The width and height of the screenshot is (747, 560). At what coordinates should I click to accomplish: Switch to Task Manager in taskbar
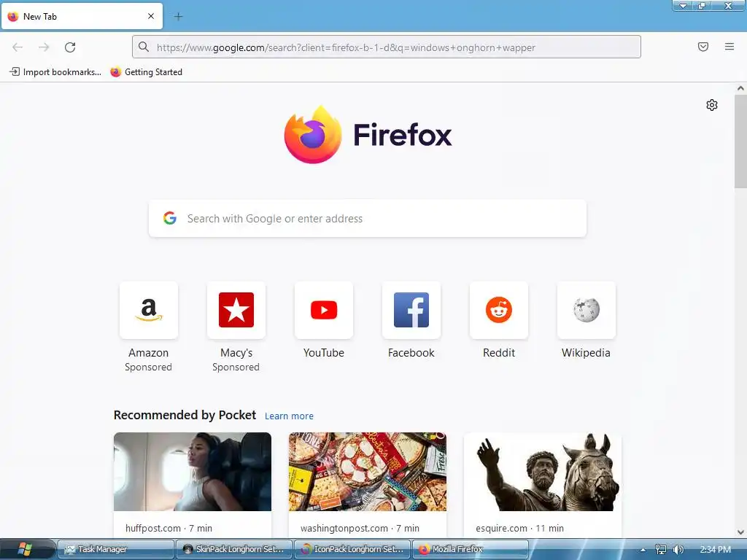(115, 549)
